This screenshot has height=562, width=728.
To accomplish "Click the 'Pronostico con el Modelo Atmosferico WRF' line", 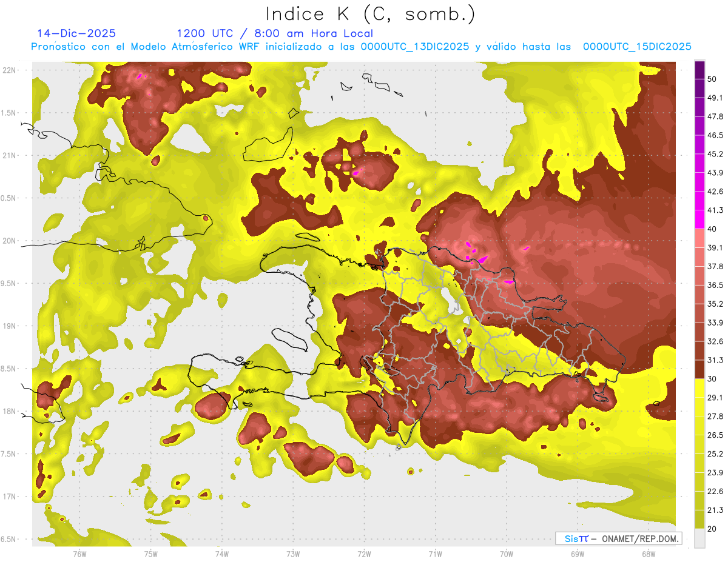I will point(362,47).
